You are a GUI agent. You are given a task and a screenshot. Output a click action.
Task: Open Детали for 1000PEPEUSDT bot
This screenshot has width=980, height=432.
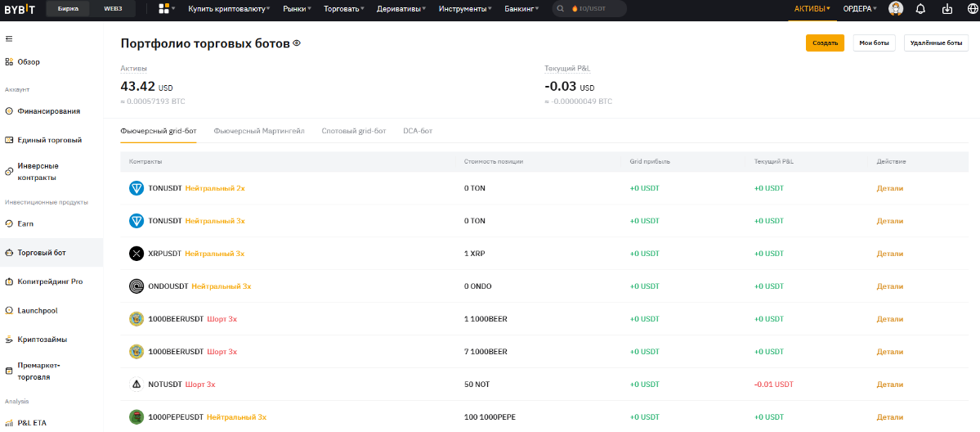889,417
